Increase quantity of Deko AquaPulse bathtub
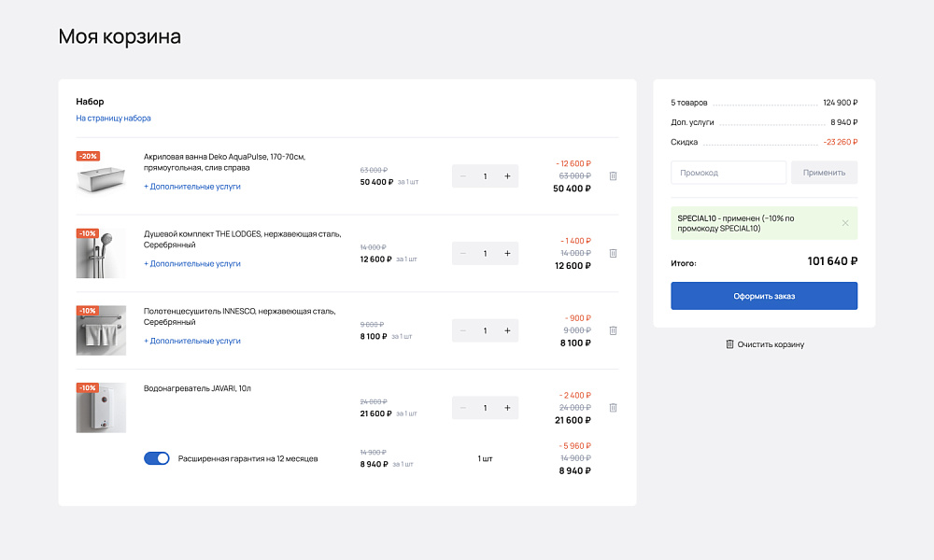The image size is (934, 560). tap(507, 175)
